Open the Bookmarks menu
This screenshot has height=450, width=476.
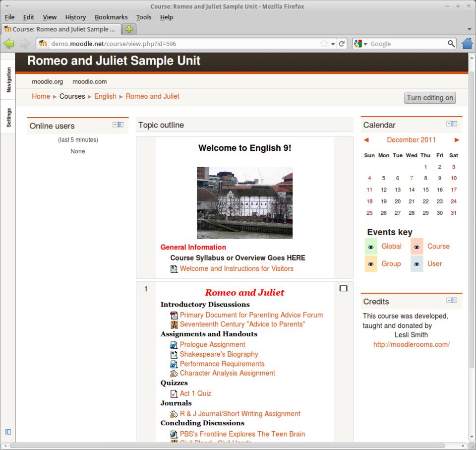[111, 17]
